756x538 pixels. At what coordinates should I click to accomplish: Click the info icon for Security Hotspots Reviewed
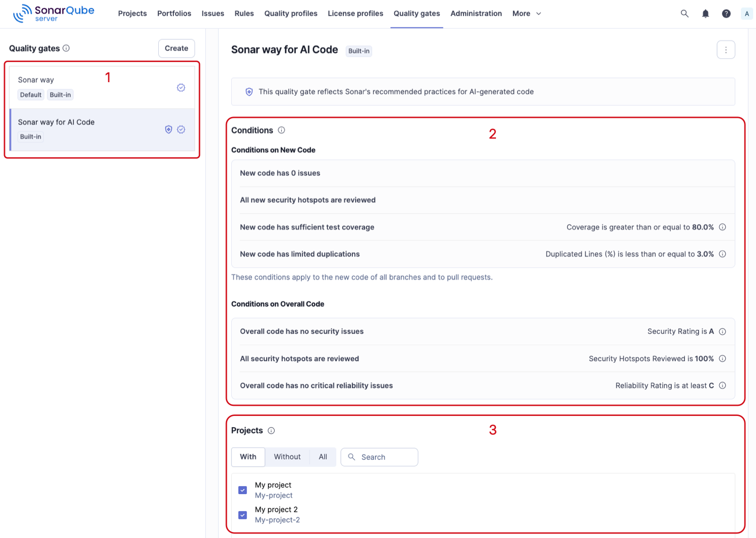722,358
